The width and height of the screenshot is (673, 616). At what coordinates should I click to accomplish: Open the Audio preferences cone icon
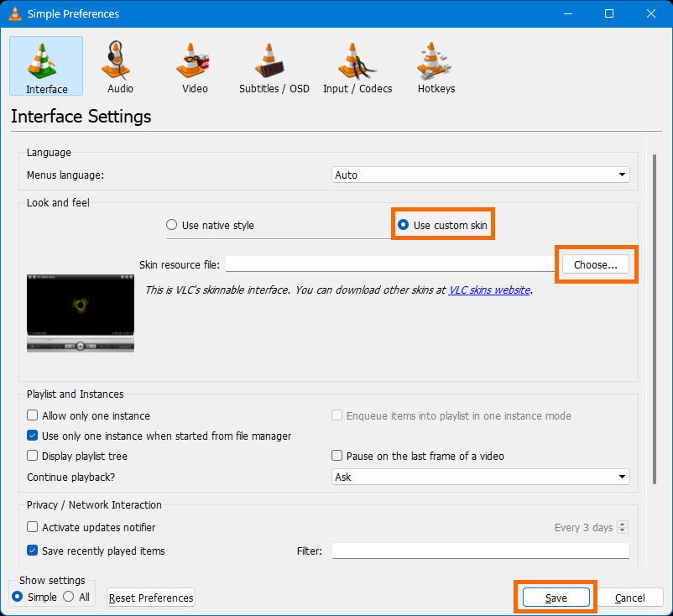point(117,61)
